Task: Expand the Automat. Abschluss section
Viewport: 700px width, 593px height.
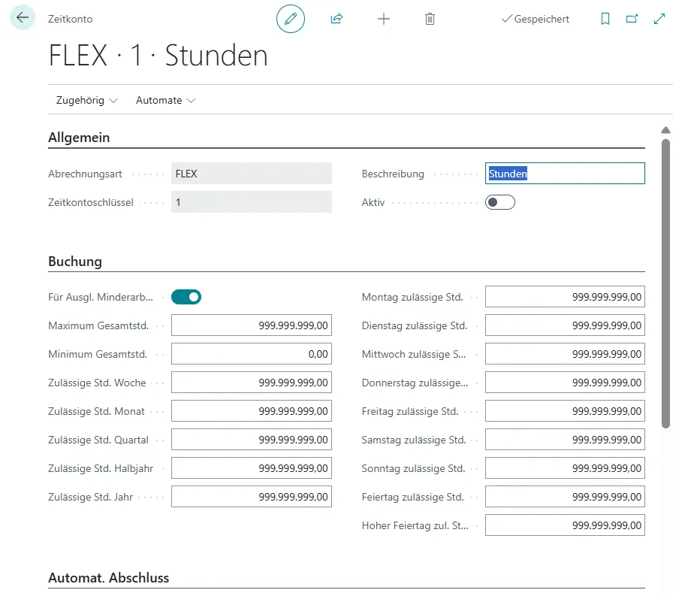Action: click(x=108, y=578)
